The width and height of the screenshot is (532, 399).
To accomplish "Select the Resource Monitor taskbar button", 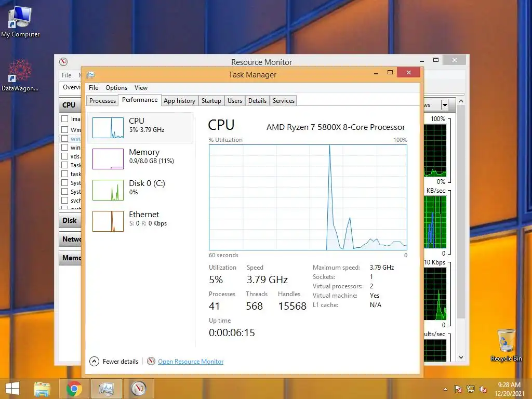I will point(138,389).
